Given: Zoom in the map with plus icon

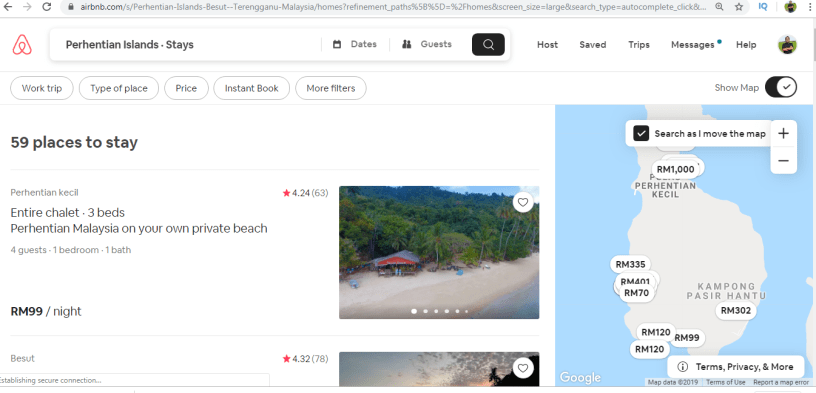Looking at the screenshot, I should point(783,134).
